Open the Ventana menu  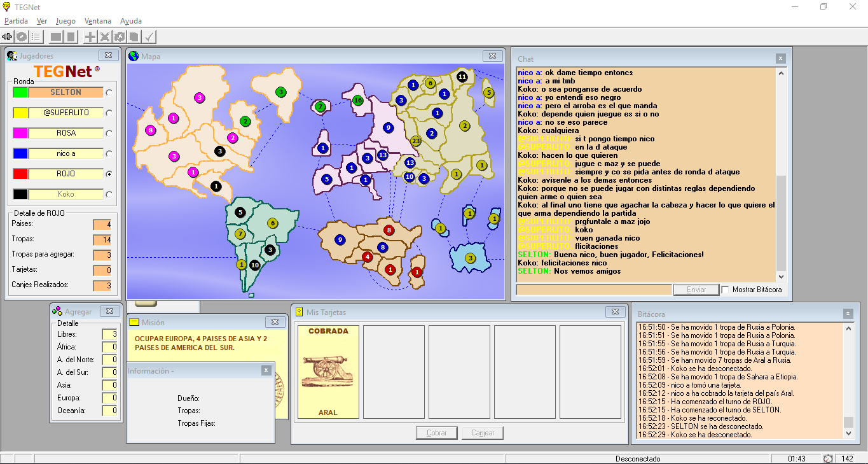tap(97, 21)
